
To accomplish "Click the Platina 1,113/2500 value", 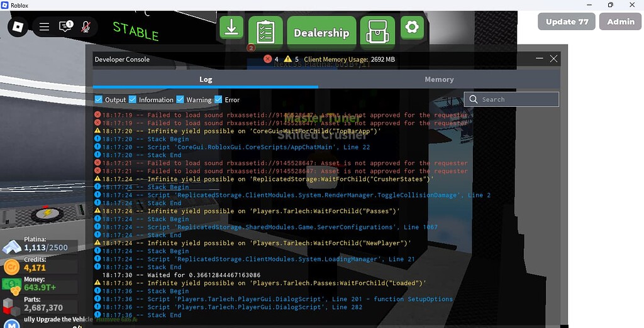I will pos(46,248).
